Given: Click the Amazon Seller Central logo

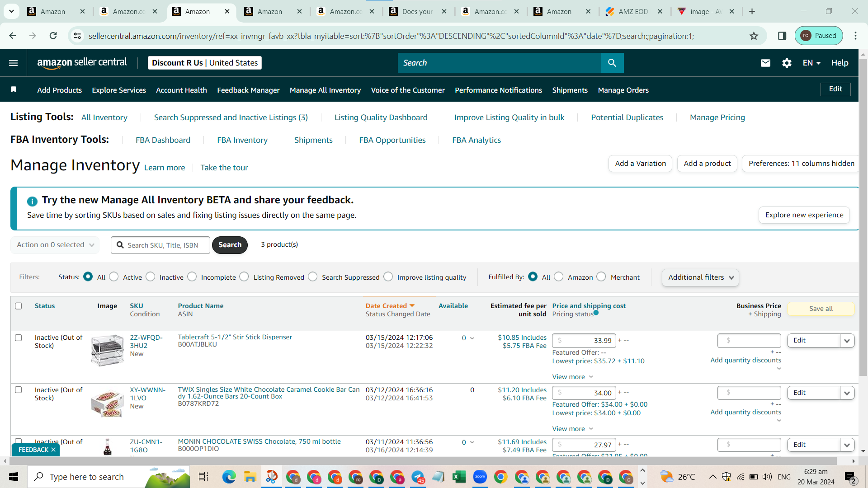Looking at the screenshot, I should [x=82, y=63].
